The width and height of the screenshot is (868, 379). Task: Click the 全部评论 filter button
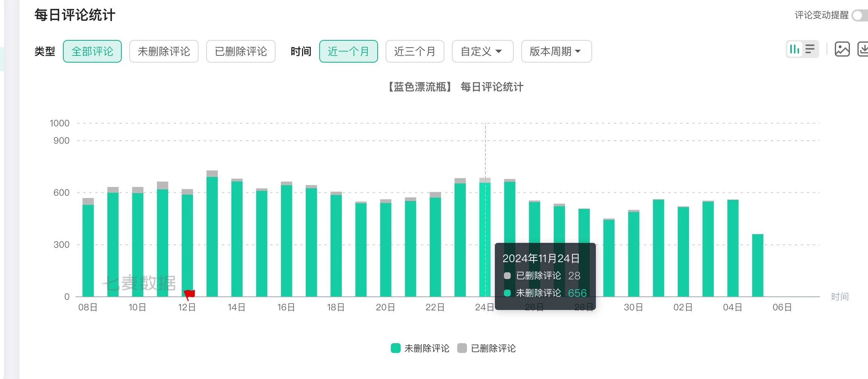coord(92,51)
